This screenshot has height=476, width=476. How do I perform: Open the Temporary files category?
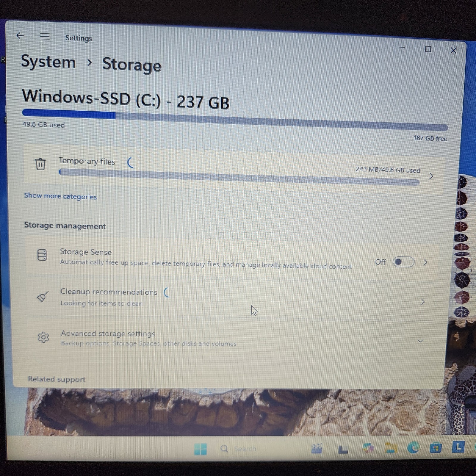(234, 169)
